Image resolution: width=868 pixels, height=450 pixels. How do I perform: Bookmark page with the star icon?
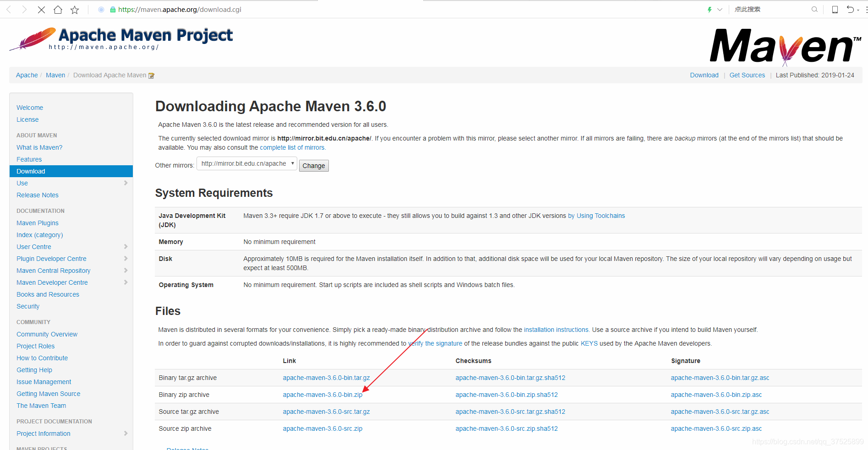click(75, 10)
